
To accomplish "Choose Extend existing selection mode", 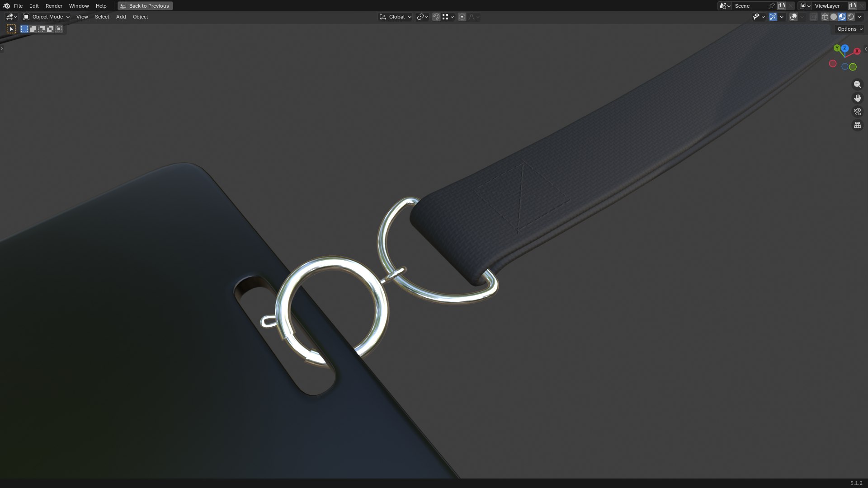I will pyautogui.click(x=33, y=29).
